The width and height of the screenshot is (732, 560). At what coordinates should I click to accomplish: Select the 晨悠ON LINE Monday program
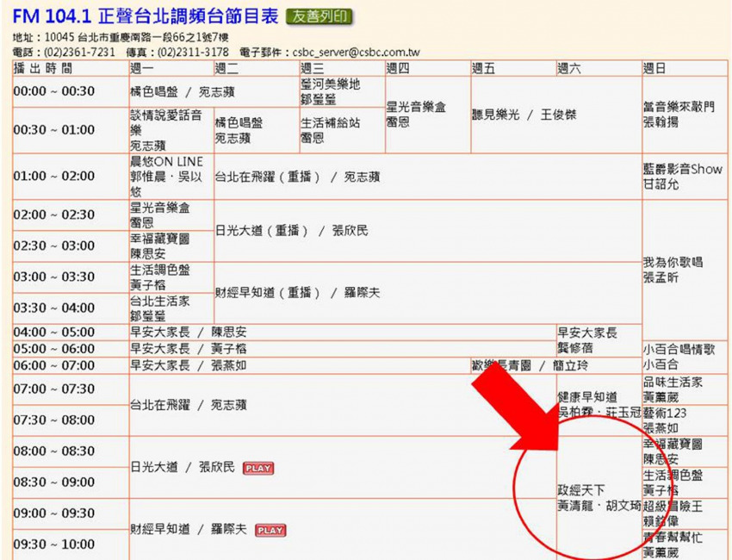167,177
